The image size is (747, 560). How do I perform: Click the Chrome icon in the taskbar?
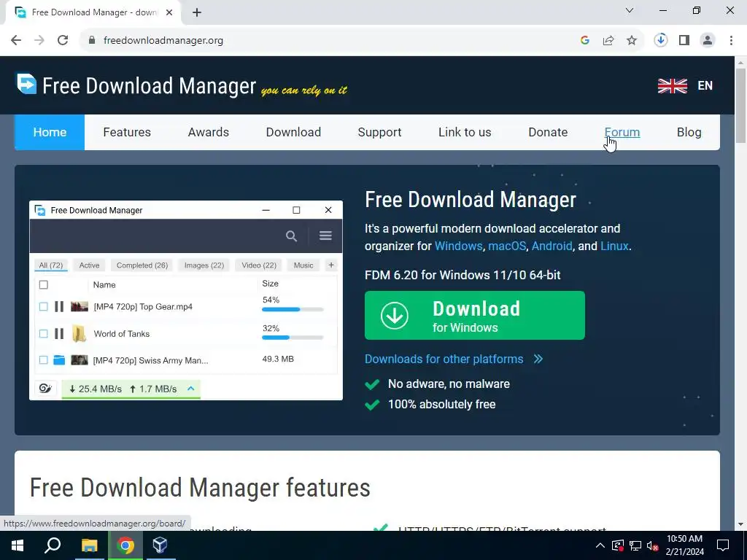pyautogui.click(x=125, y=545)
